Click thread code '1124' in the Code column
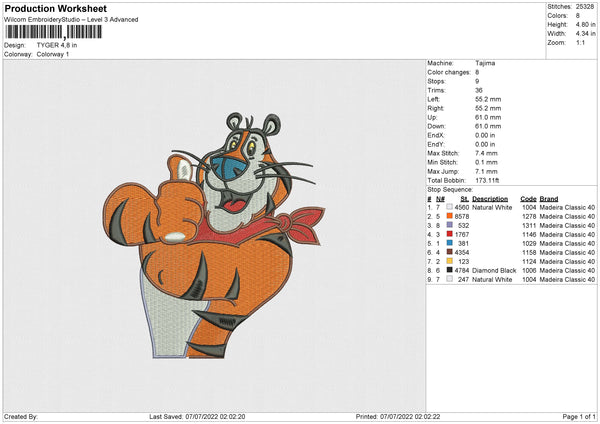Viewport: 600px width, 424px height. [x=529, y=261]
